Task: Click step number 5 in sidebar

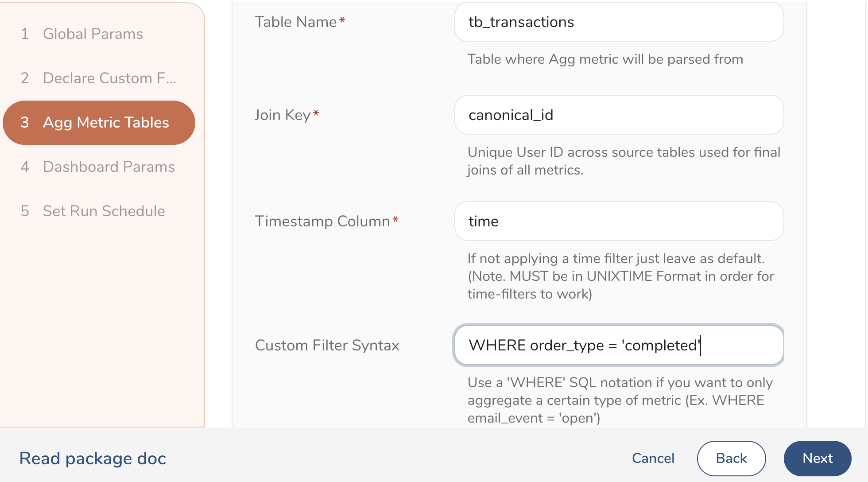Action: (x=25, y=211)
